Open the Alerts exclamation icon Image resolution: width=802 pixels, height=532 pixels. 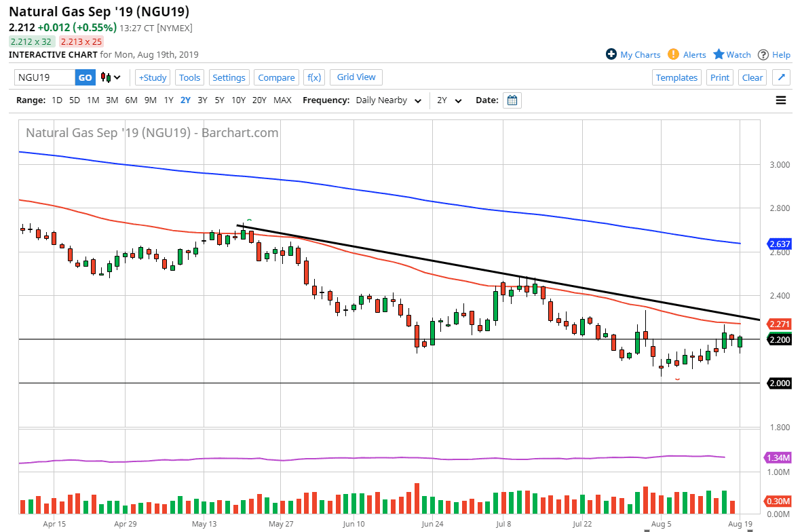[x=673, y=54]
